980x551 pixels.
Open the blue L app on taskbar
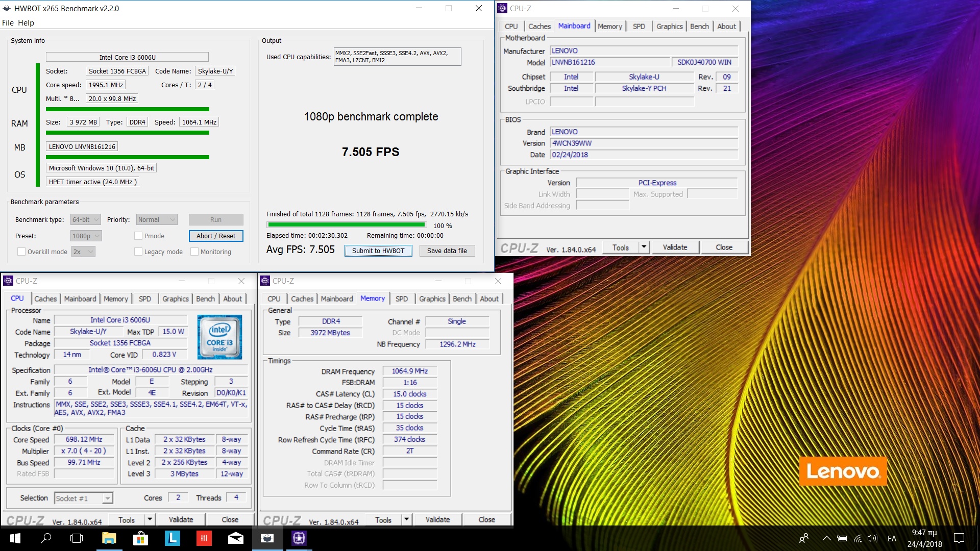[x=172, y=538]
